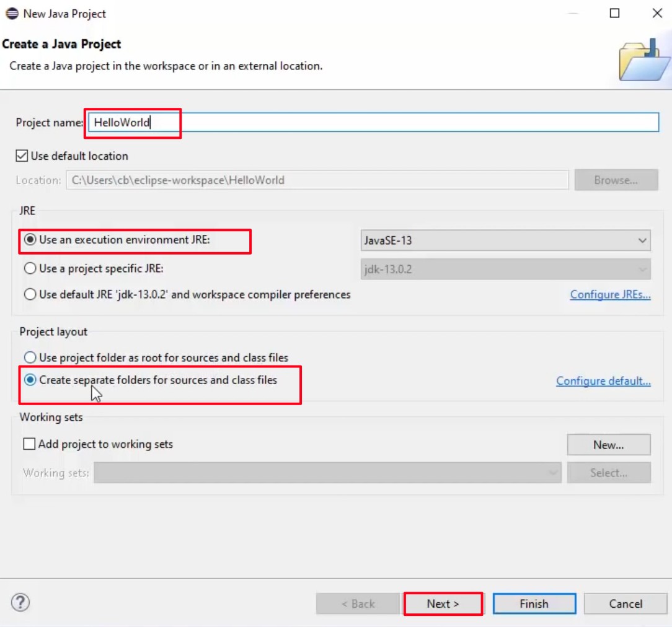Enable Add project to working sets

[x=29, y=444]
